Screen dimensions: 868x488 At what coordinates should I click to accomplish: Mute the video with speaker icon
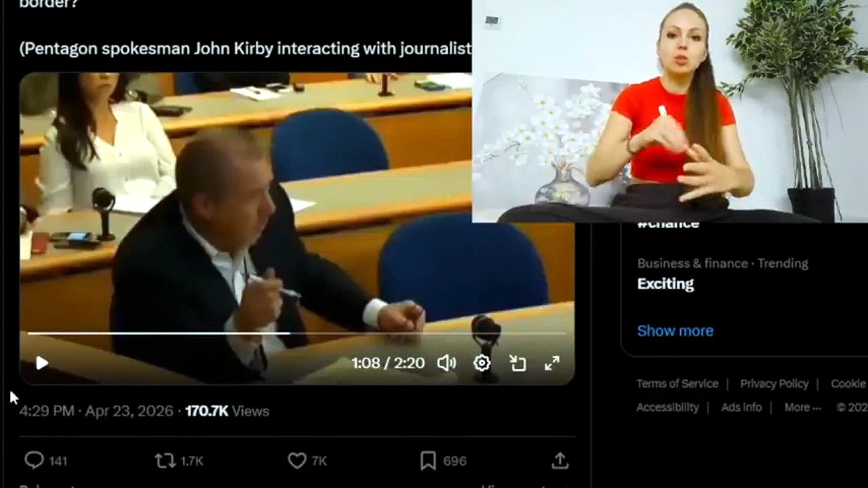tap(446, 363)
